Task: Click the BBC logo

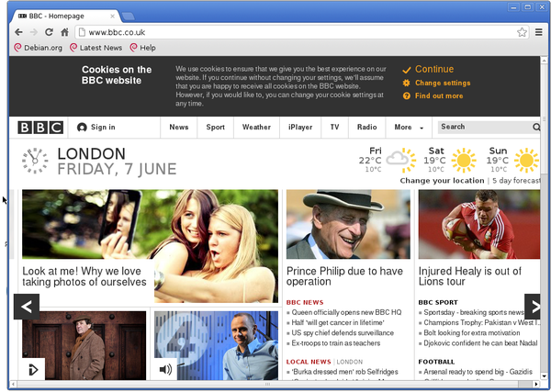Action: (x=40, y=128)
